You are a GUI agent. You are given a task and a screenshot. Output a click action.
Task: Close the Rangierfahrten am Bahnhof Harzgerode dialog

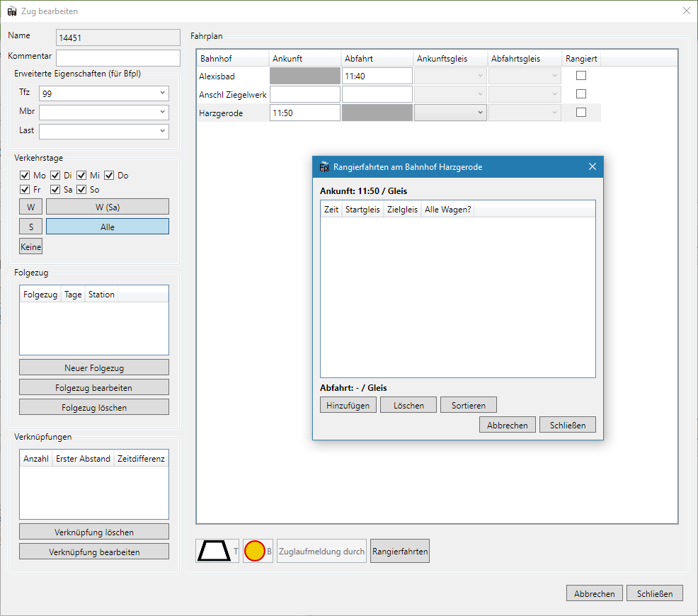592,166
